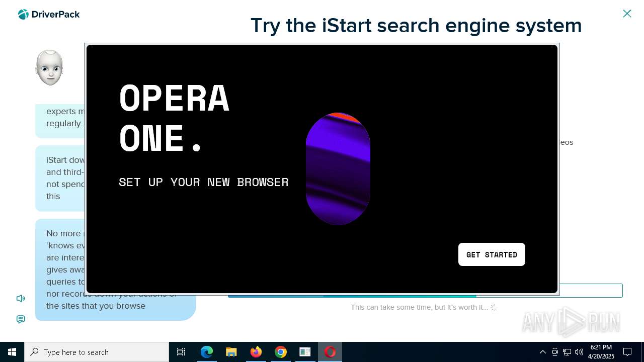Image resolution: width=644 pixels, height=362 pixels.
Task: Open the Windows Start menu
Action: pos(12,352)
